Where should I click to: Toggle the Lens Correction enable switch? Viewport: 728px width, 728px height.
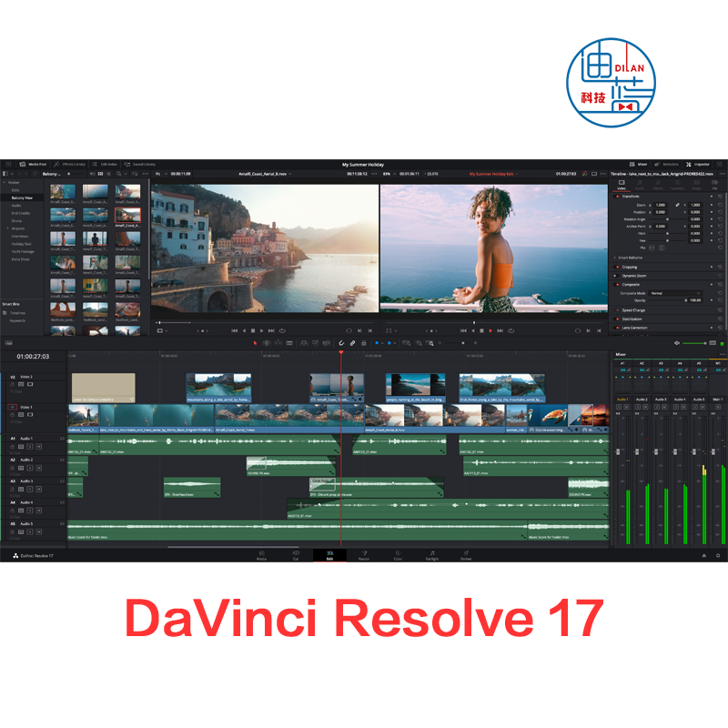[617, 328]
